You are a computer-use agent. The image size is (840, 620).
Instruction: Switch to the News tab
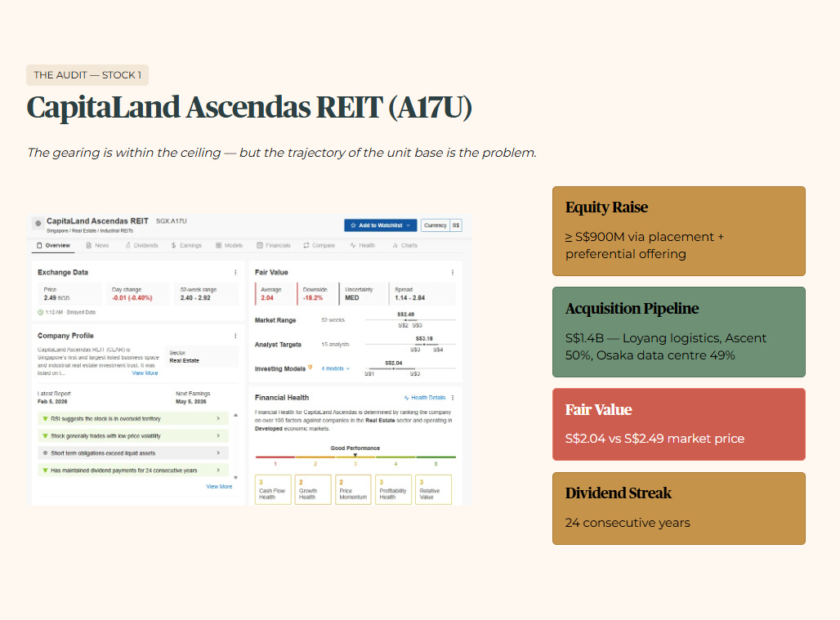tap(97, 245)
